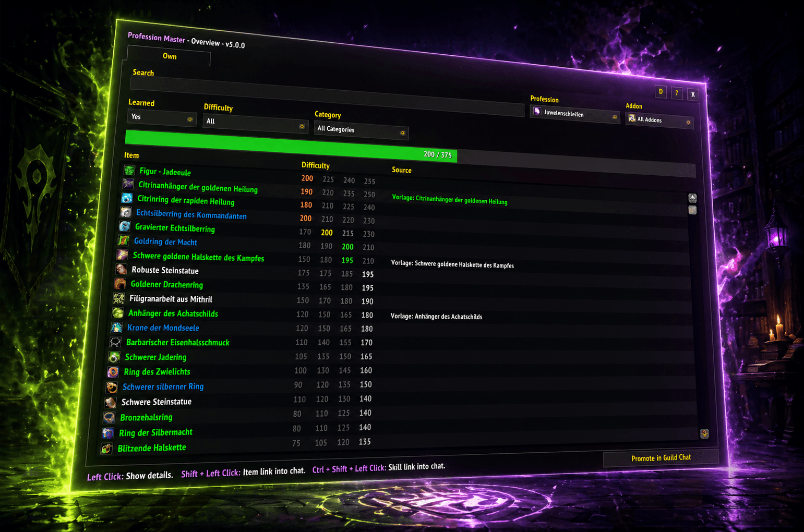
Task: Select item name Schwerer Jadering
Action: 156,357
